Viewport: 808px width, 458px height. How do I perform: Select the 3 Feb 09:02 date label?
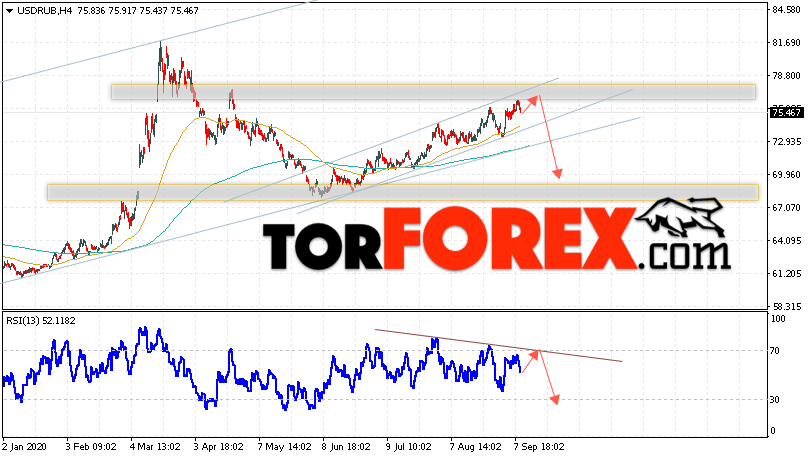[x=91, y=447]
